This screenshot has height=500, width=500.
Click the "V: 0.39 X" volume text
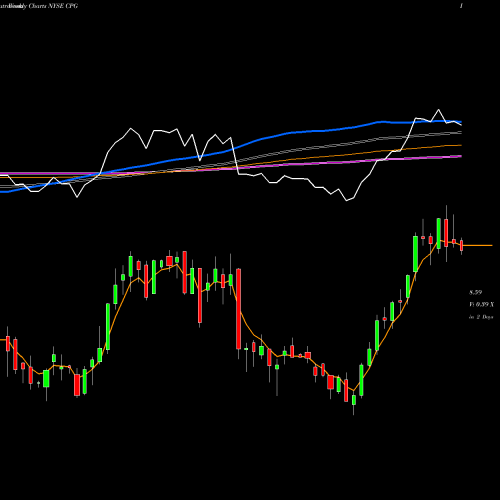[482, 305]
